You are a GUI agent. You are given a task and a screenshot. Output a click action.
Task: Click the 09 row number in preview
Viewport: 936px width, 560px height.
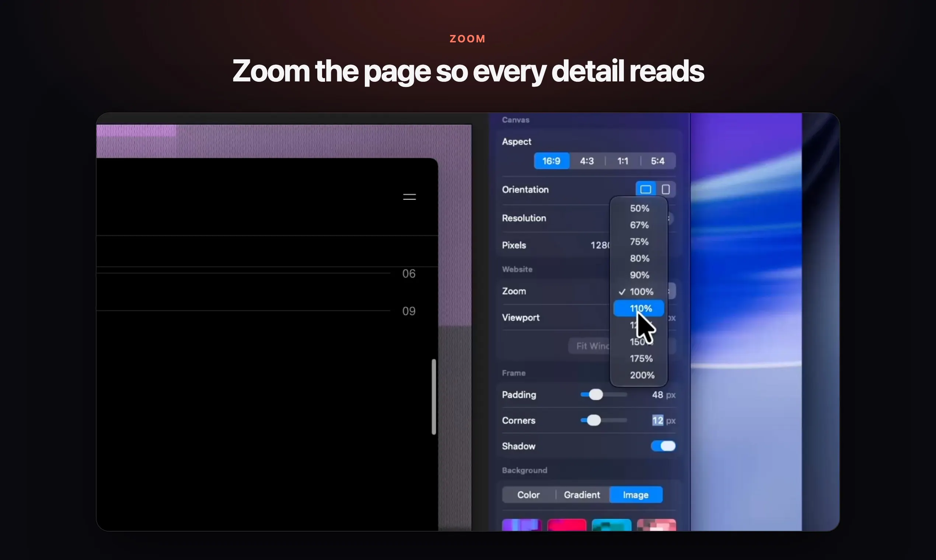point(409,311)
